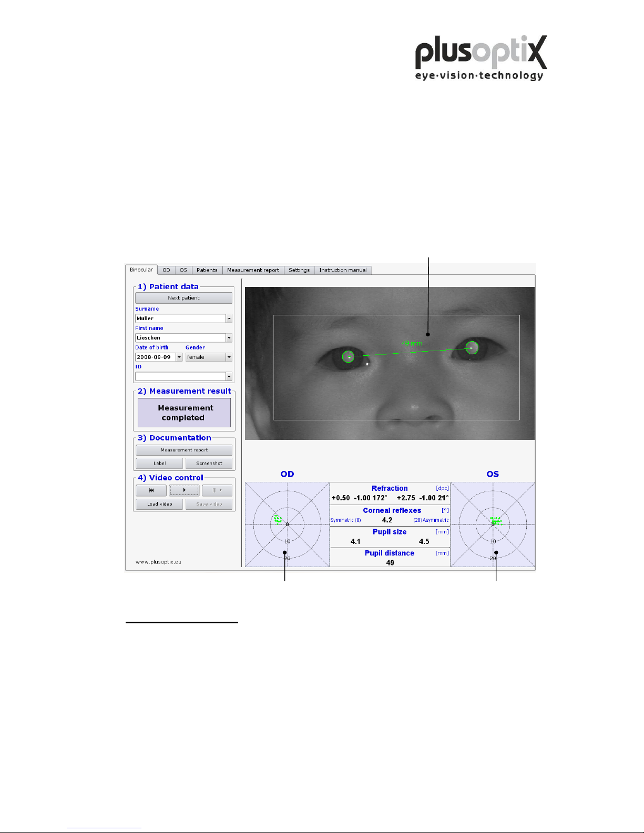Open the Patients tab
Screen dimensions: 644x833
click(207, 270)
